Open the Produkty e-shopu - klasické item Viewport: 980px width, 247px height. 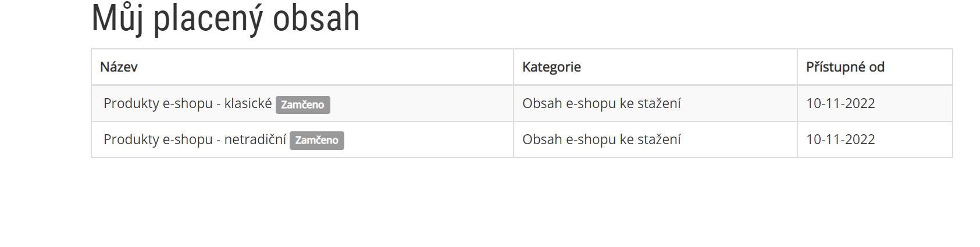[187, 103]
